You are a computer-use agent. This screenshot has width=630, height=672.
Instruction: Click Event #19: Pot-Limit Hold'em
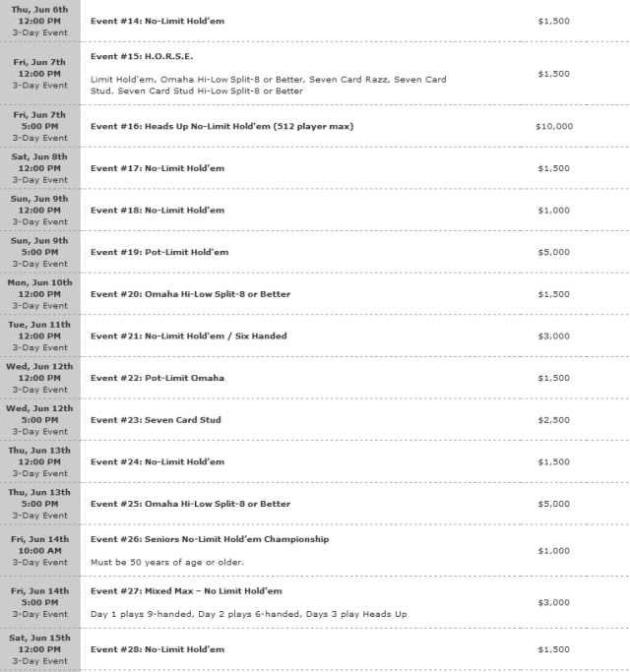[x=159, y=253]
